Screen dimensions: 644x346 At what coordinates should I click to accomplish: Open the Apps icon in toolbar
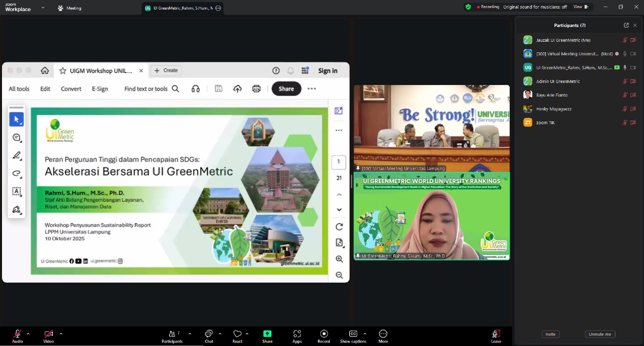tap(297, 334)
